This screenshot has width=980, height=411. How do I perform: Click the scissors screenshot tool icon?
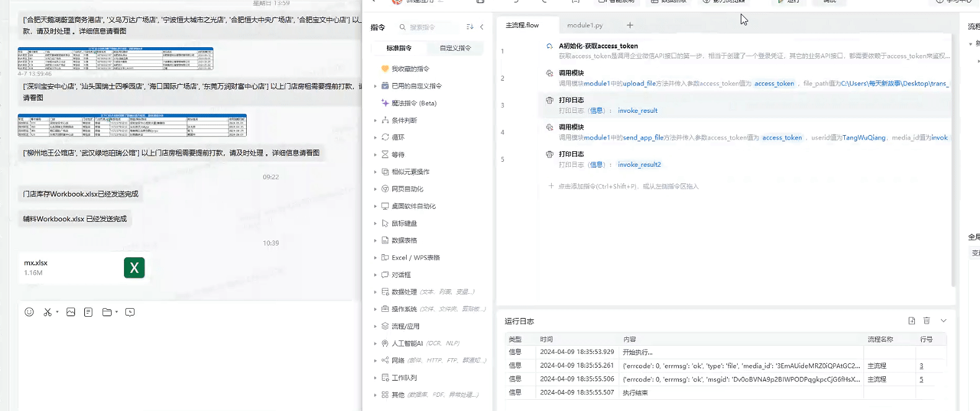[x=48, y=312]
